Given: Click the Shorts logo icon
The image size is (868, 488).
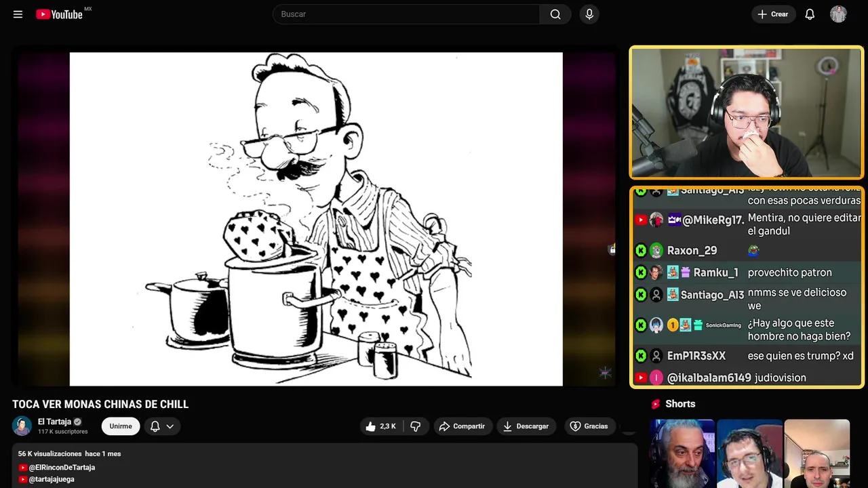Looking at the screenshot, I should (656, 404).
